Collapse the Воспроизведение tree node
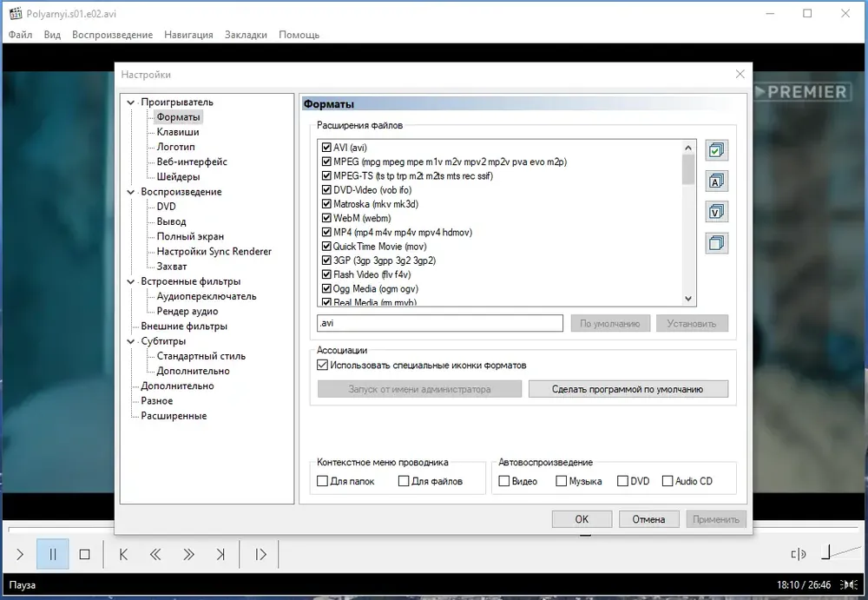The width and height of the screenshot is (868, 600). click(x=131, y=192)
